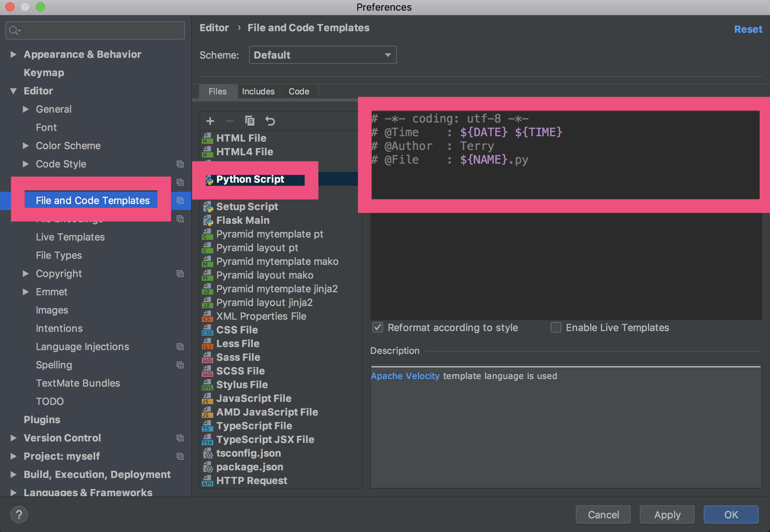
Task: Click the project-level icon beside Code Style
Action: 180,164
